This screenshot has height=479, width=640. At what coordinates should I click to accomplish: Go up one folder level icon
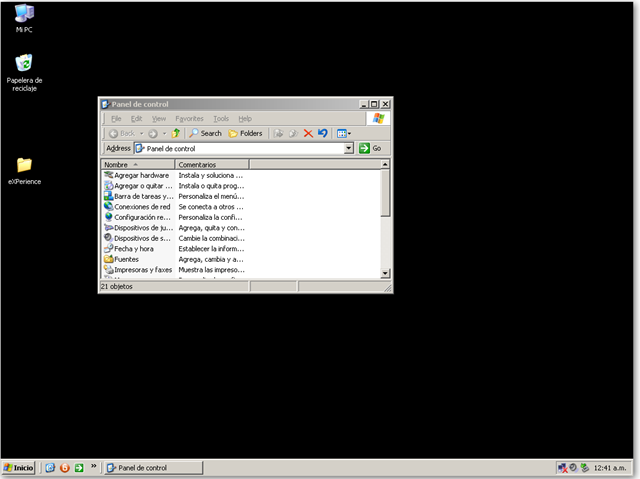176,133
